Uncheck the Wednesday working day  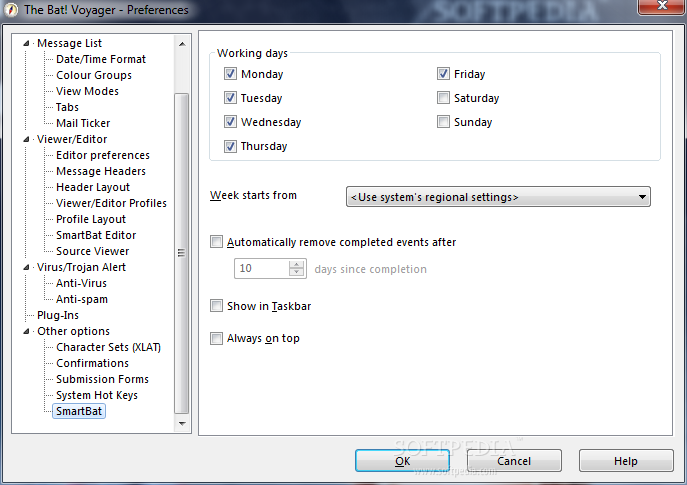click(x=230, y=122)
